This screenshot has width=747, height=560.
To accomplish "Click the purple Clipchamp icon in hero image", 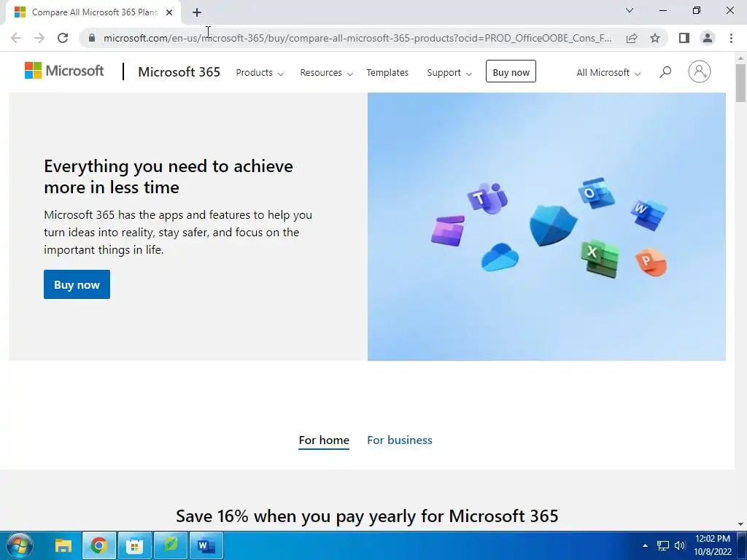I will [x=448, y=231].
